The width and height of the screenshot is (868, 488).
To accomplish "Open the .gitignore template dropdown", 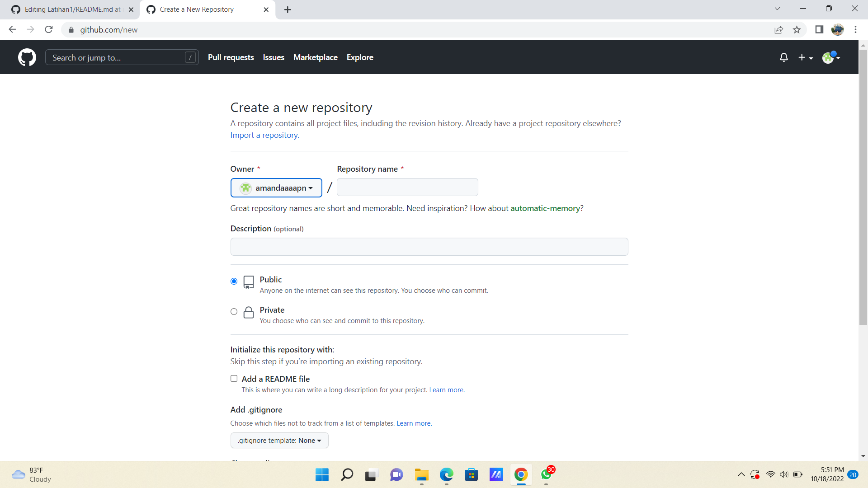I will click(279, 440).
